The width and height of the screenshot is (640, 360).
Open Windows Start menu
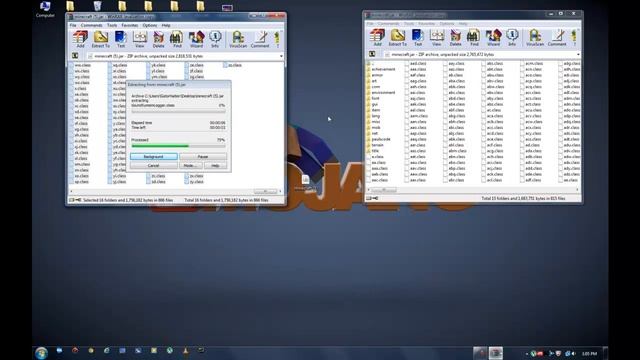(41, 353)
